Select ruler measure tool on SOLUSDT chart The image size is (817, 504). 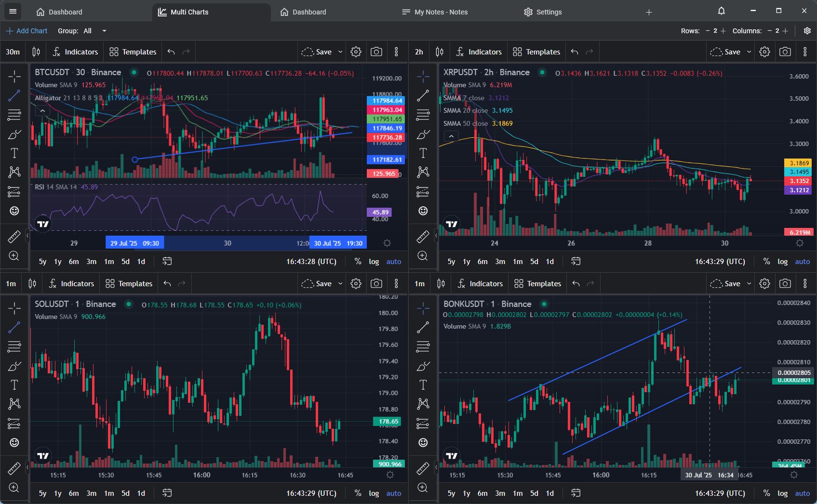pyautogui.click(x=14, y=468)
